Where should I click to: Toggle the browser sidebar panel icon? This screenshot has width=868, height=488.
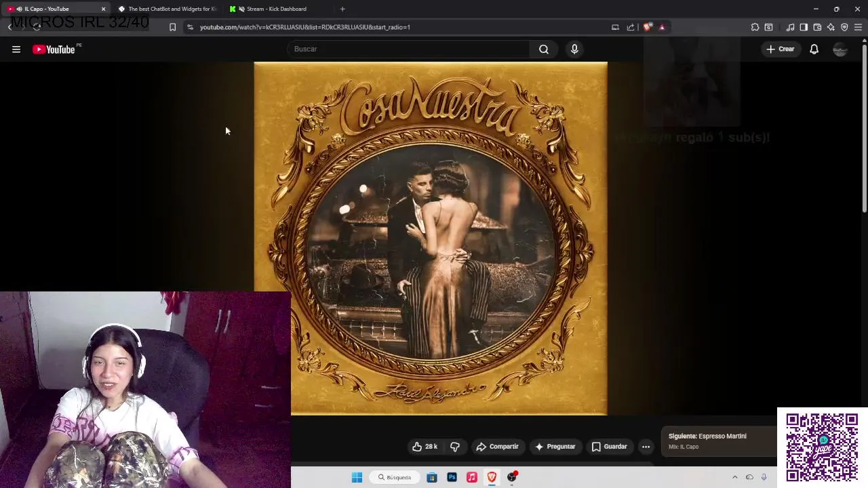[x=804, y=27]
